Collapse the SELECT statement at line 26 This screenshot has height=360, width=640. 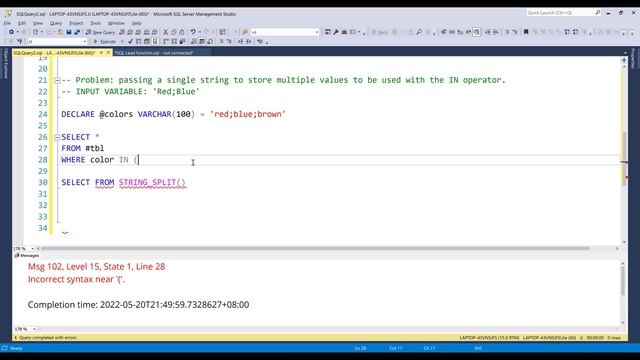pos(57,137)
